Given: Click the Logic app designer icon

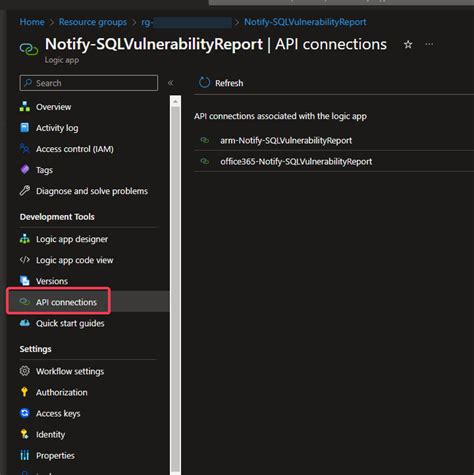Looking at the screenshot, I should click(25, 239).
